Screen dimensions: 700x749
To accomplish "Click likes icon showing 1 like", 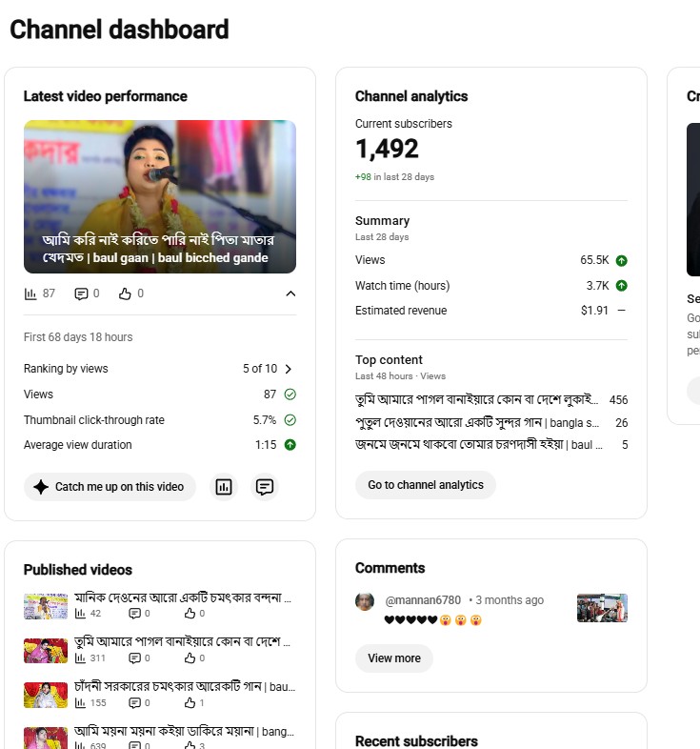I will 190,703.
